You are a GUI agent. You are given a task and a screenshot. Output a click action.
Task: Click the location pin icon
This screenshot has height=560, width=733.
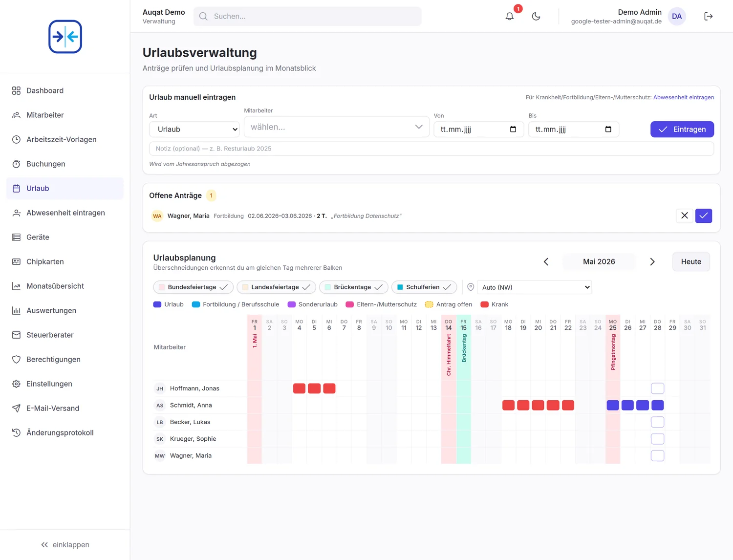tap(471, 287)
